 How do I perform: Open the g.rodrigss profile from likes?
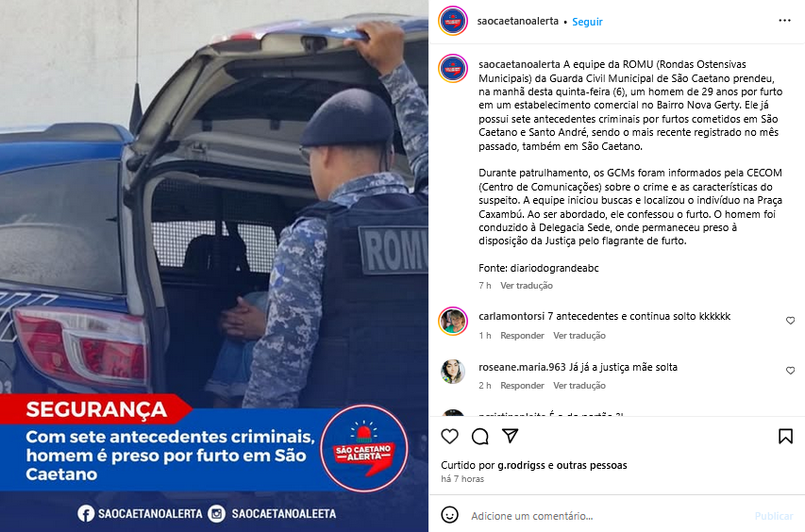coord(522,465)
